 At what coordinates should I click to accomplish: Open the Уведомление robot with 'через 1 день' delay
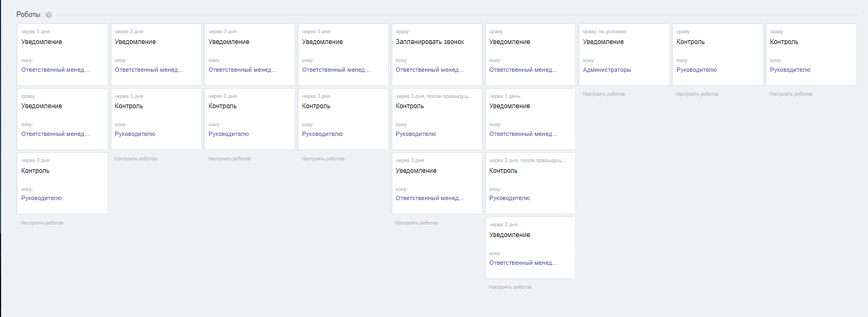click(509, 106)
